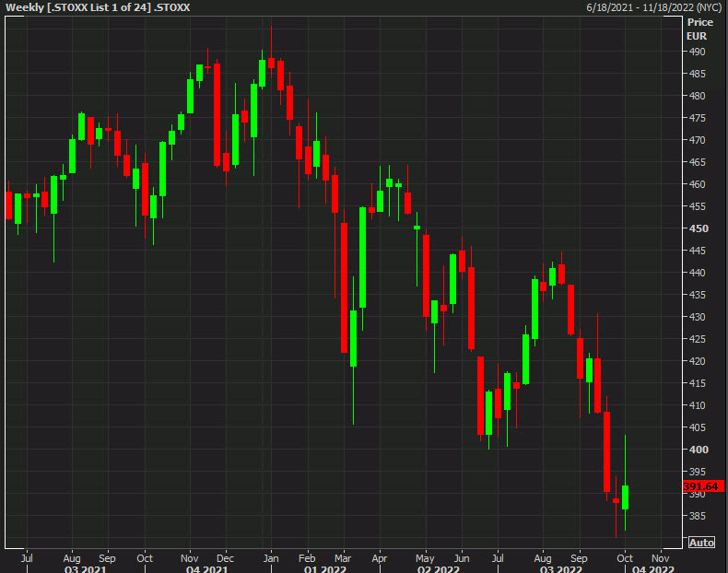The image size is (728, 573).
Task: Click the 405 price axis value
Action: coord(697,427)
